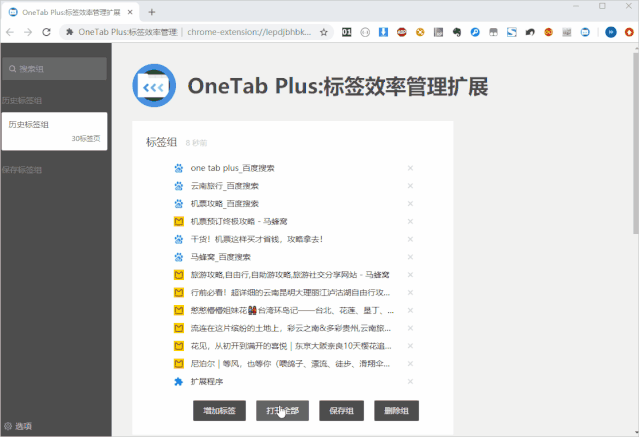Viewport: 639px width, 437px height.
Task: Open '流连在这片缤纷的土地上' link
Action: click(291, 328)
